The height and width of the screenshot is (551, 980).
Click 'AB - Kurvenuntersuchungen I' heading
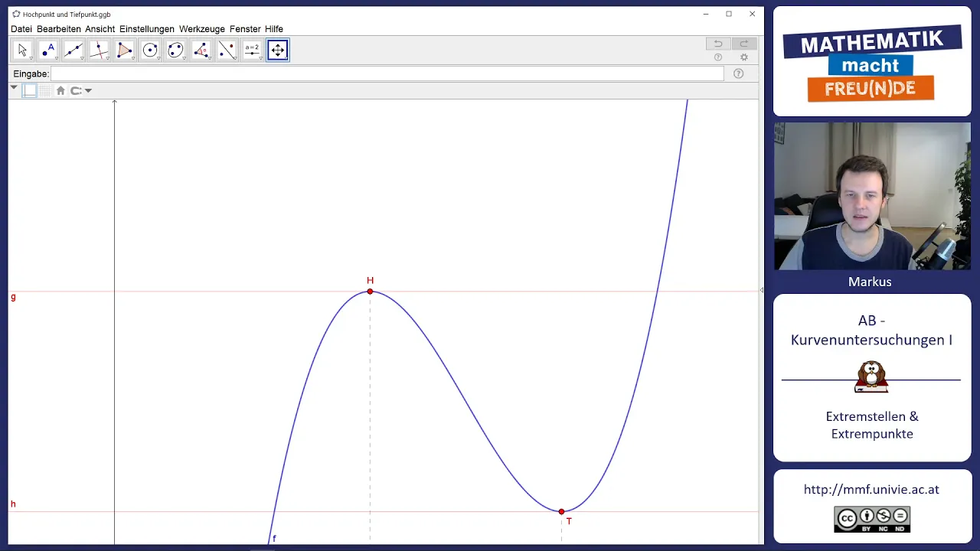[871, 330]
